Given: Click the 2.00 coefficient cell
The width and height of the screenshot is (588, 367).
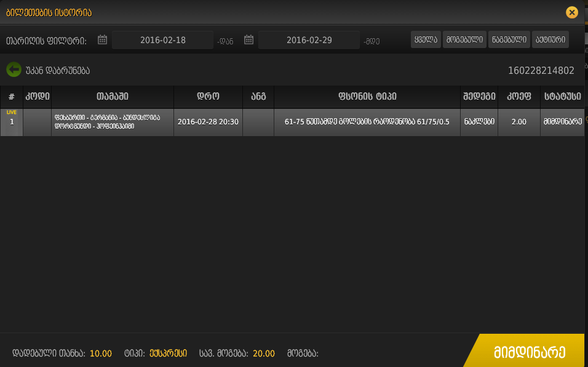Looking at the screenshot, I should click(519, 123).
